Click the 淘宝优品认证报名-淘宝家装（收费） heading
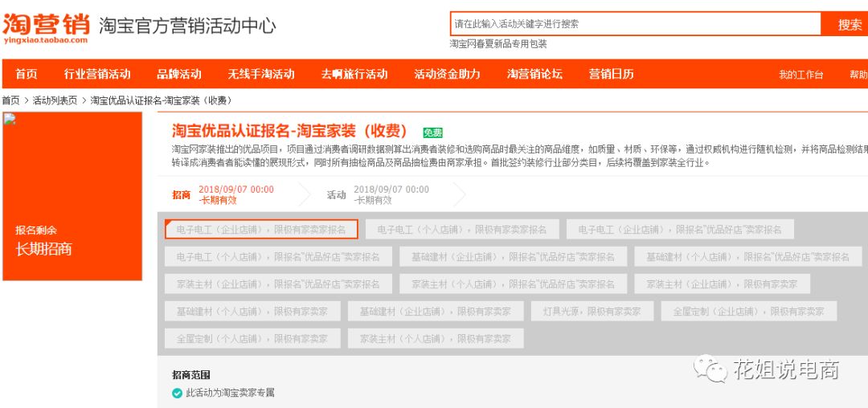 (x=290, y=131)
